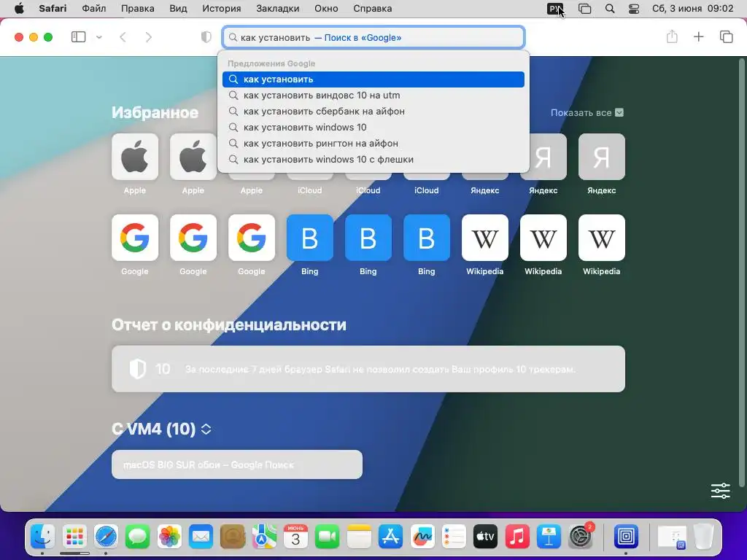Click Safari compass icon in Dock
The width and height of the screenshot is (747, 560).
[106, 537]
